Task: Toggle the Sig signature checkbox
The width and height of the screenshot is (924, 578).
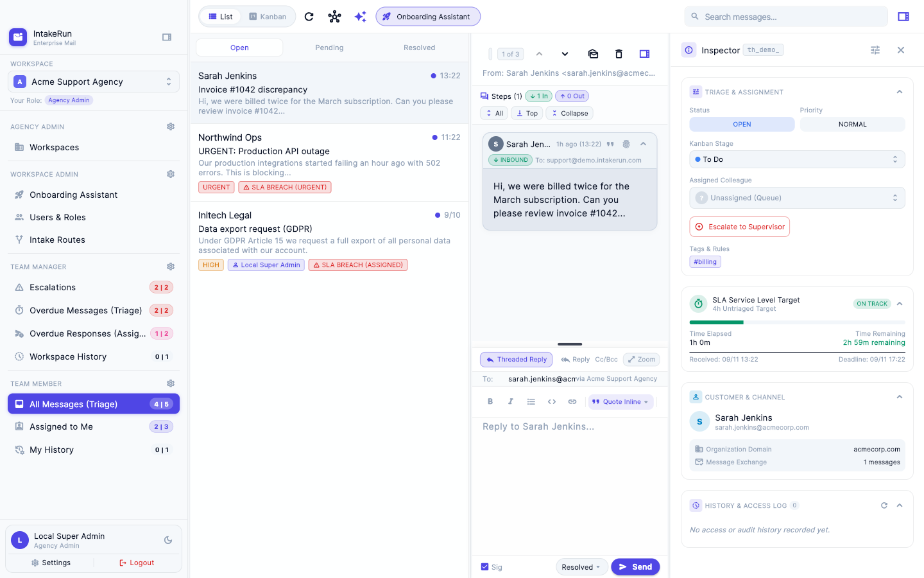Action: coord(484,566)
